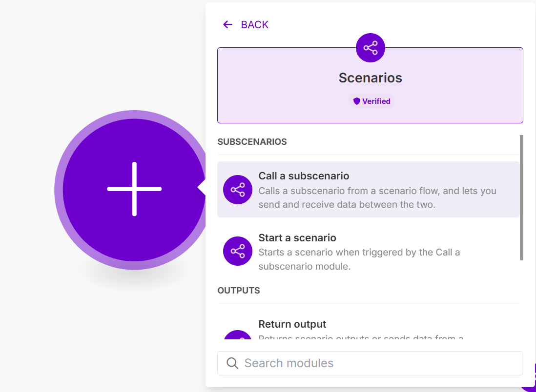Select the Return output module title
536x392 pixels.
point(292,324)
